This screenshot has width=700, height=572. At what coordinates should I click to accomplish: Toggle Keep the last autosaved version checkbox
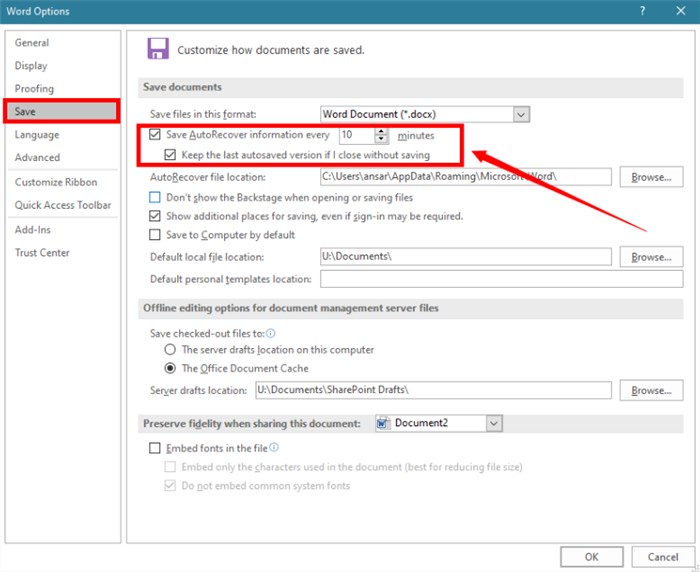tap(170, 154)
